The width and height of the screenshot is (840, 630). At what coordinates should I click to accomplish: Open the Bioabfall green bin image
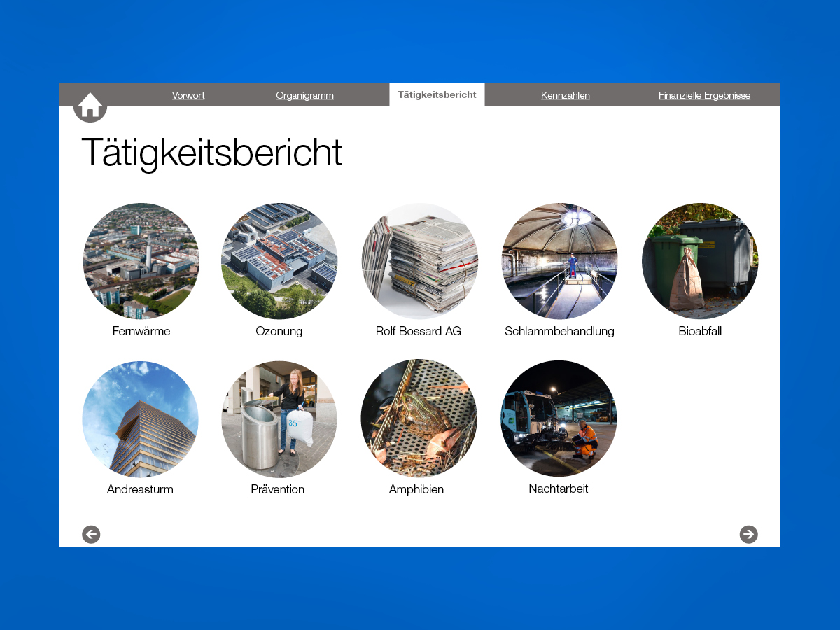click(699, 261)
